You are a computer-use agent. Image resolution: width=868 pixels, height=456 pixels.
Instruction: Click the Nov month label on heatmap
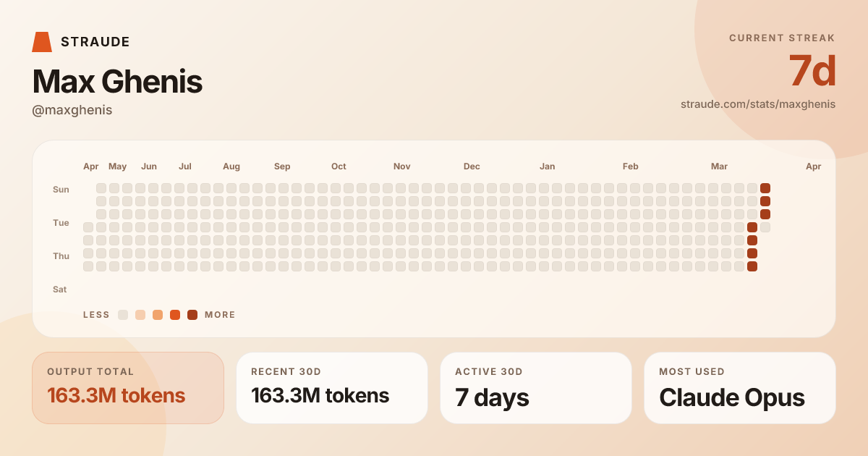click(x=402, y=166)
